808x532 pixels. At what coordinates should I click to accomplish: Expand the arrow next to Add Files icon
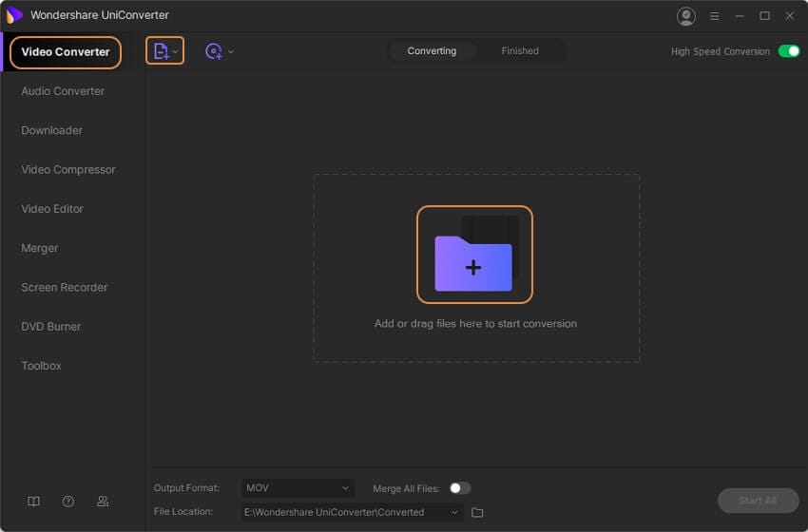pos(175,51)
